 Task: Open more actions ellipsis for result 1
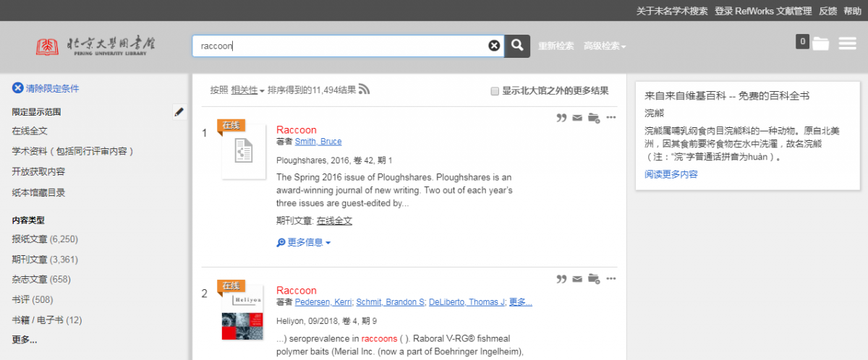(x=611, y=118)
